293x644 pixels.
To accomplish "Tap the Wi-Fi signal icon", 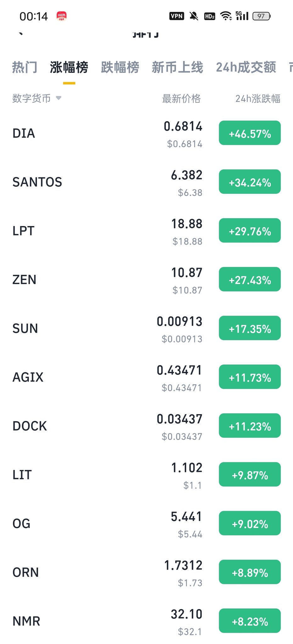I will pos(226,16).
